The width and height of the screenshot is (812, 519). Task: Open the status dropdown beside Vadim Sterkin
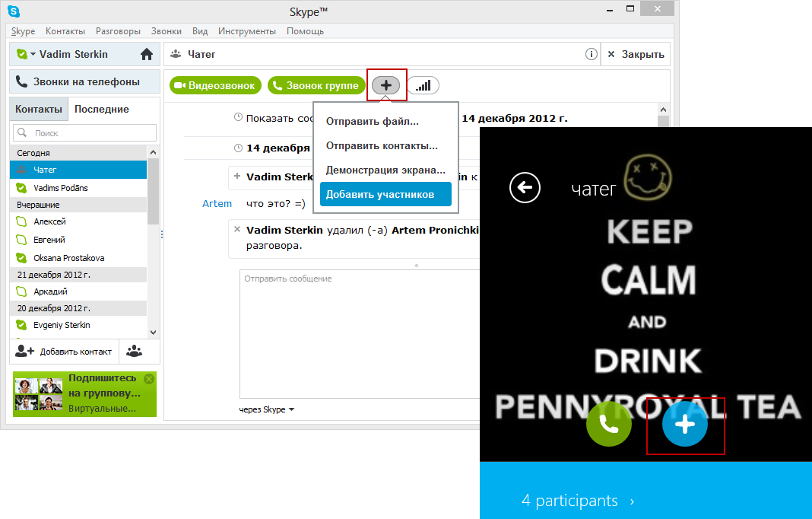coord(33,54)
